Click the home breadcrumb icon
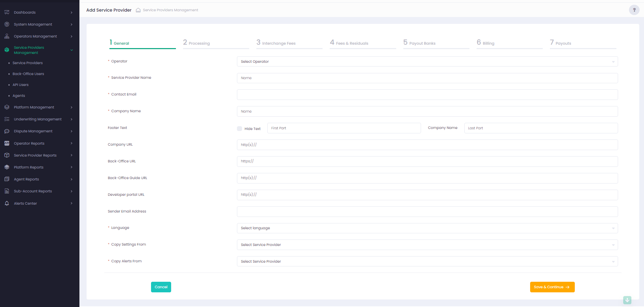This screenshot has width=644, height=307. [138, 10]
